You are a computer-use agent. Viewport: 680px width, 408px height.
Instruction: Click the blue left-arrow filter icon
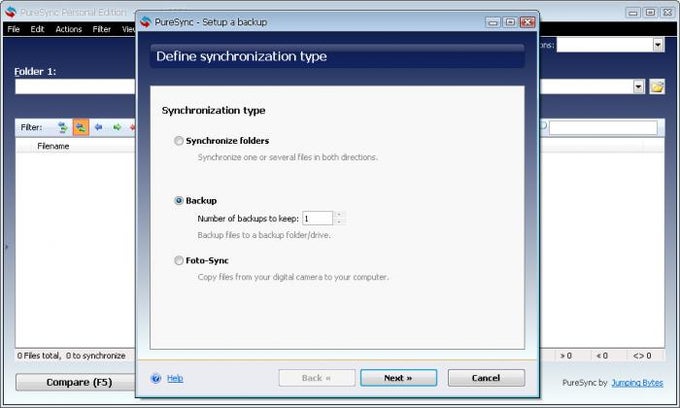click(x=98, y=127)
